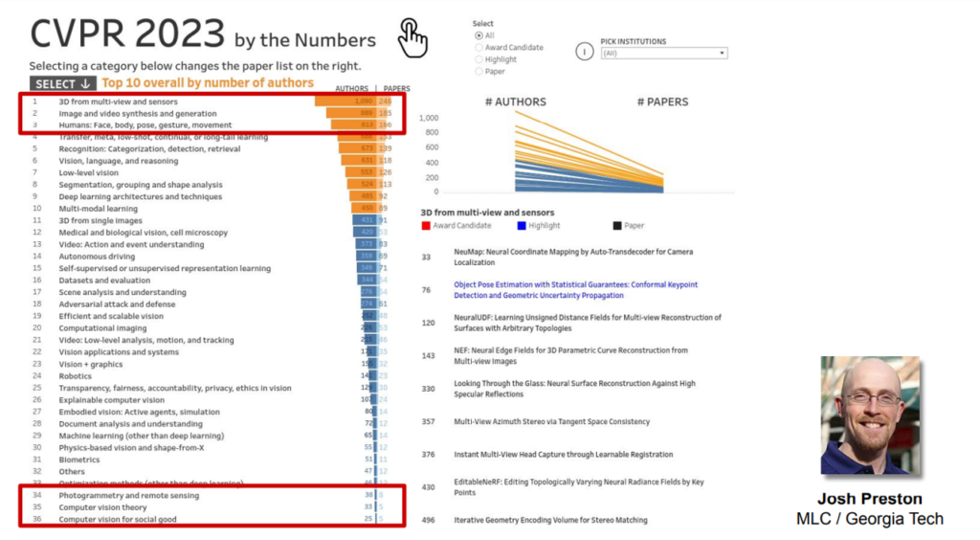This screenshot has width=980, height=540.
Task: Select the 'All' radio button
Action: pos(479,35)
